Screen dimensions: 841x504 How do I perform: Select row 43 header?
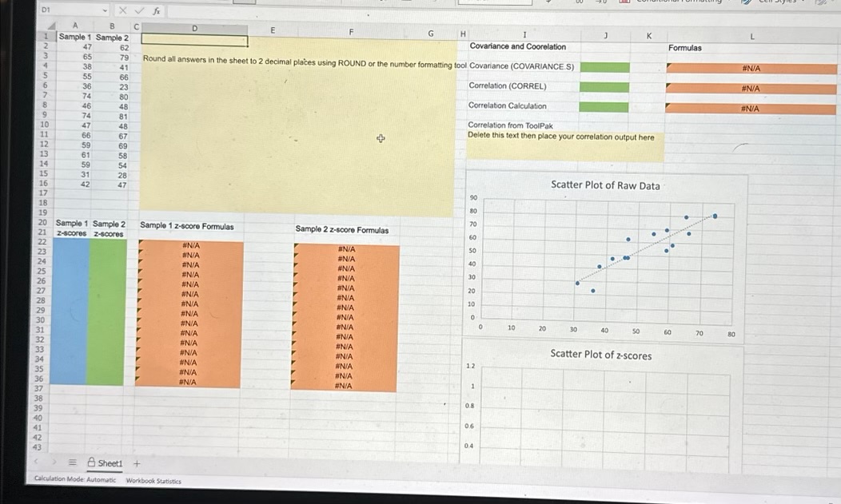(37, 447)
